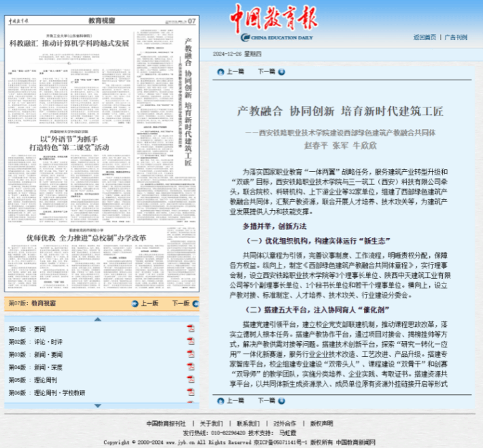Click the top 上一篇 previous-article arrow icon
Image resolution: width=483 pixels, height=448 pixels.
pyautogui.click(x=220, y=72)
